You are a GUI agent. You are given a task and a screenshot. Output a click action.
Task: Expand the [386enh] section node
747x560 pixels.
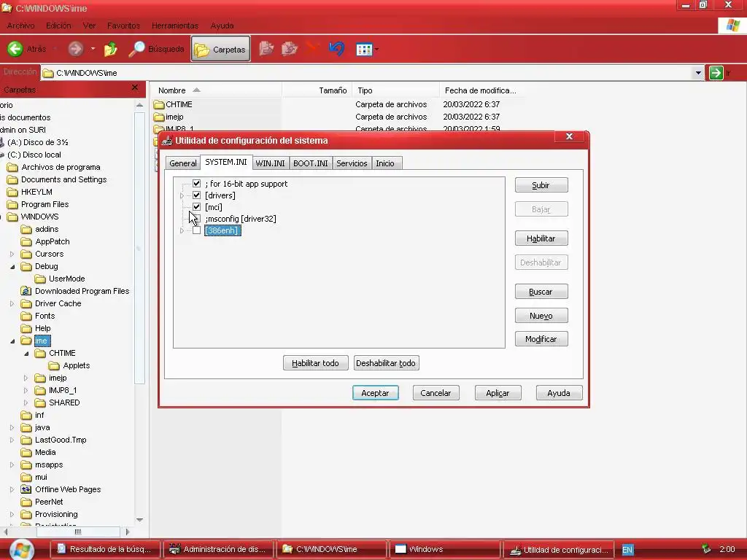tap(182, 230)
